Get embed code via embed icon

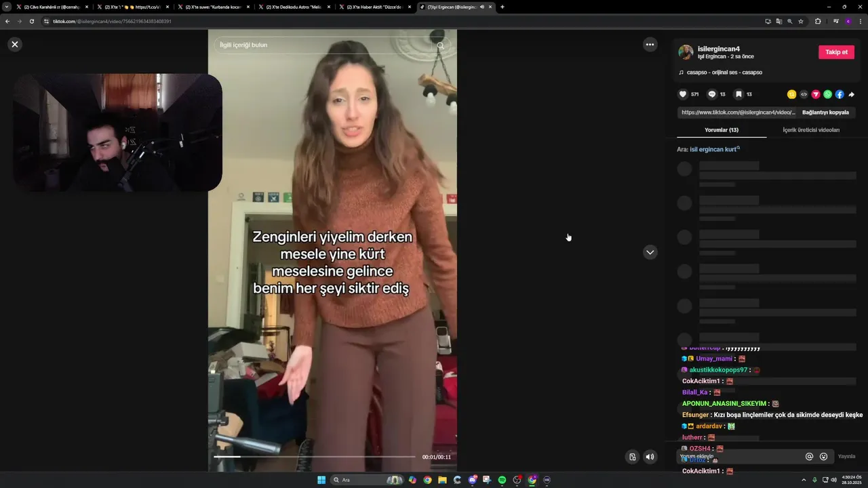[x=804, y=94]
